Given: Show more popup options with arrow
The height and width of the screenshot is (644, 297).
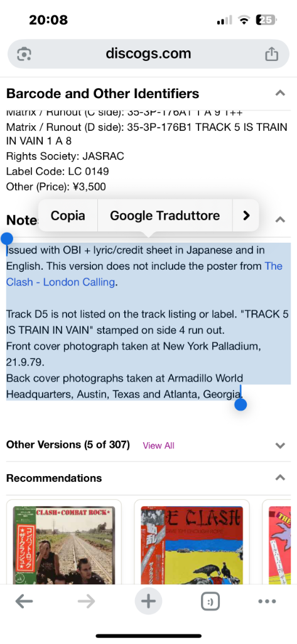Looking at the screenshot, I should tap(246, 216).
